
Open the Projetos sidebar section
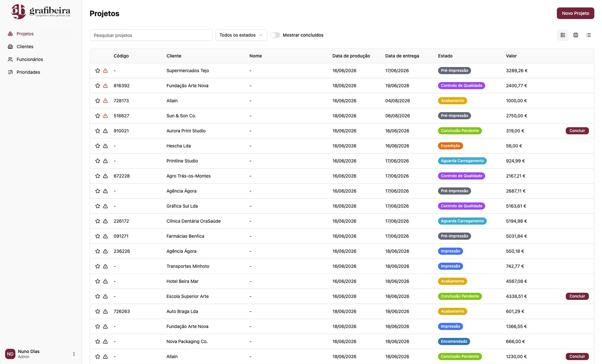click(x=25, y=34)
